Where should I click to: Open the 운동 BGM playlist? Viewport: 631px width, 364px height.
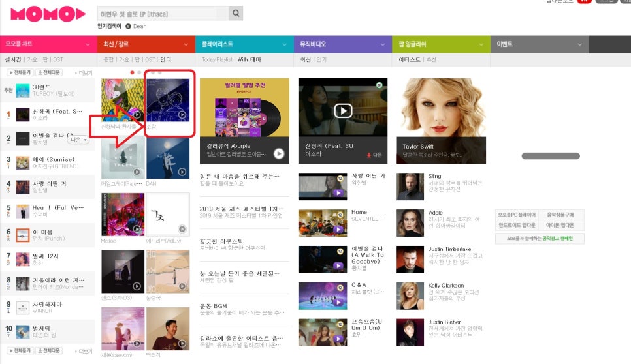pos(214,306)
